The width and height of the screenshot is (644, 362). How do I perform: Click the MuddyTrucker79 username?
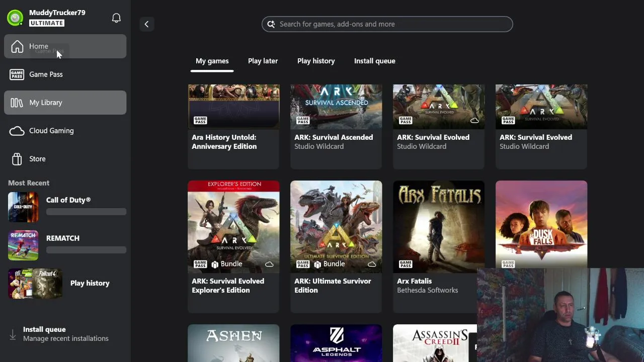[57, 13]
